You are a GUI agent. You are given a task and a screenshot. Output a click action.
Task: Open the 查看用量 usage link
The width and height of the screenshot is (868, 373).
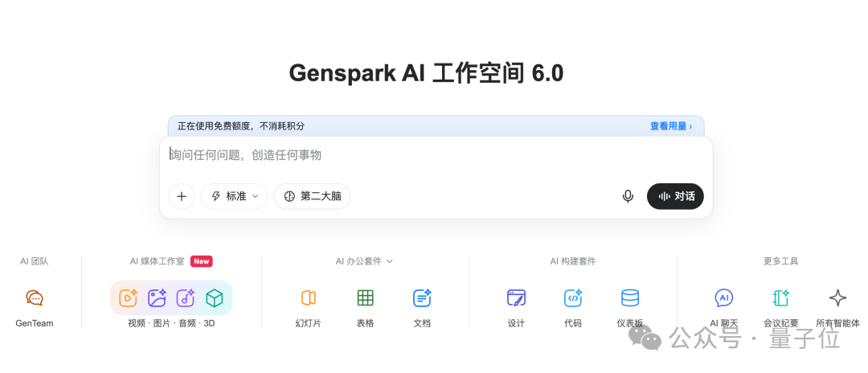671,126
